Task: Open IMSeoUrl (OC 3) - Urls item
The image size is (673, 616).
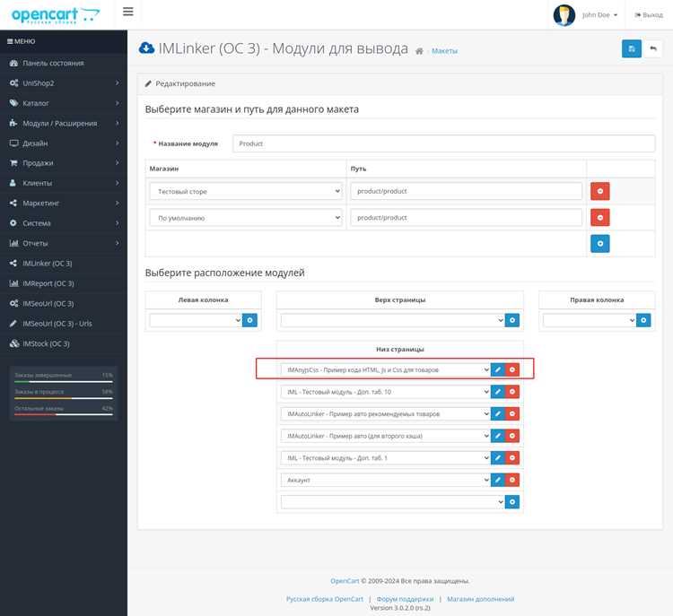Action: pos(64,324)
